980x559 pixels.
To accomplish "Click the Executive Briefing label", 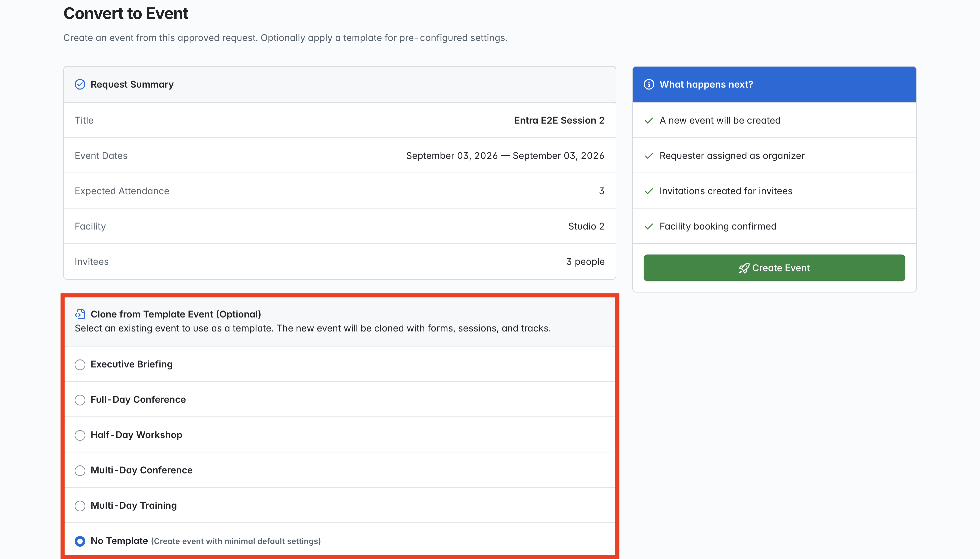I will click(x=131, y=364).
